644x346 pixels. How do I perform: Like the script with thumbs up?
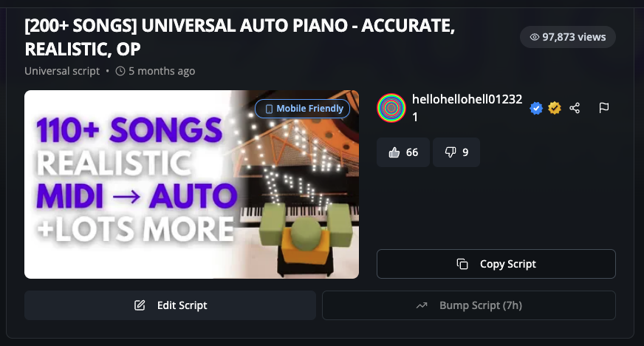pyautogui.click(x=403, y=152)
